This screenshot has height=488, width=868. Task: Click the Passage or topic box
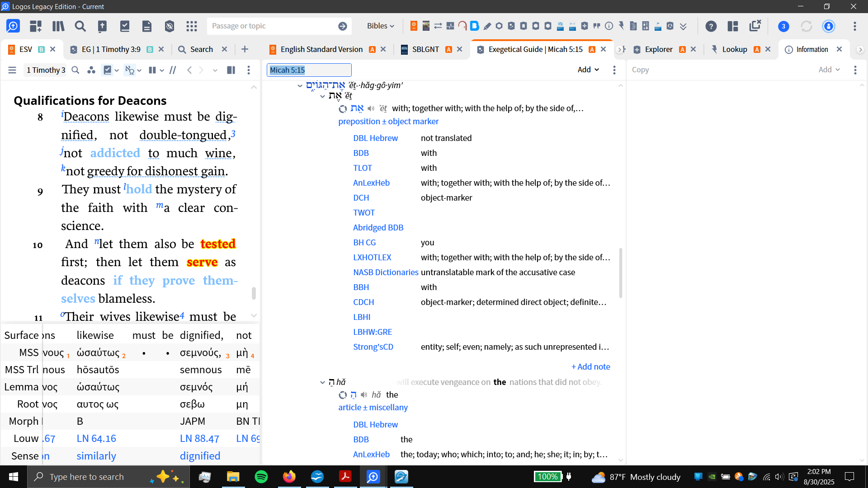tap(273, 26)
